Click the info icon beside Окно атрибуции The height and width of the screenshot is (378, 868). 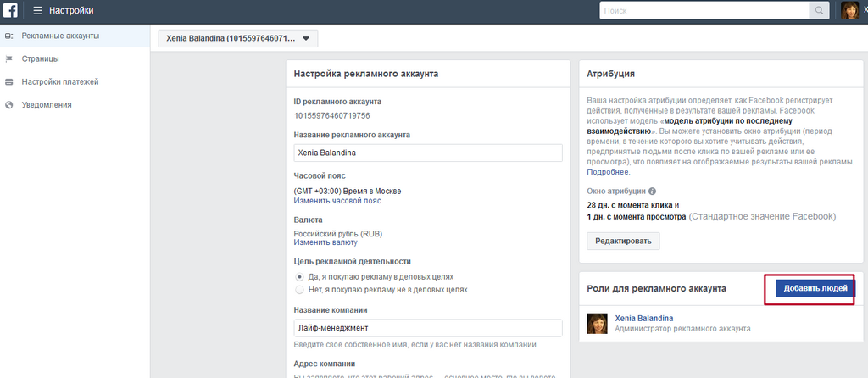(652, 192)
